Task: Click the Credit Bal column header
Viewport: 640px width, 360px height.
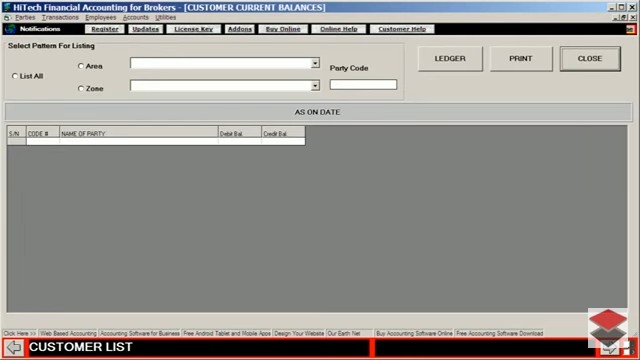Action: pyautogui.click(x=283, y=133)
